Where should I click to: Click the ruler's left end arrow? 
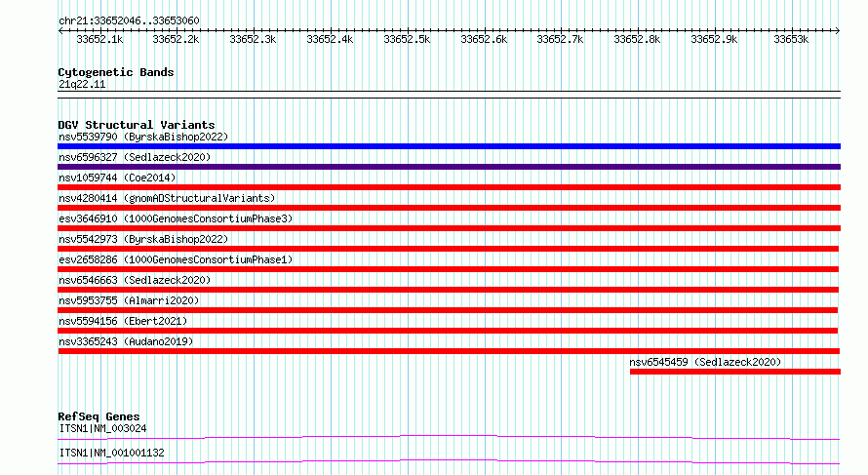pyautogui.click(x=60, y=30)
